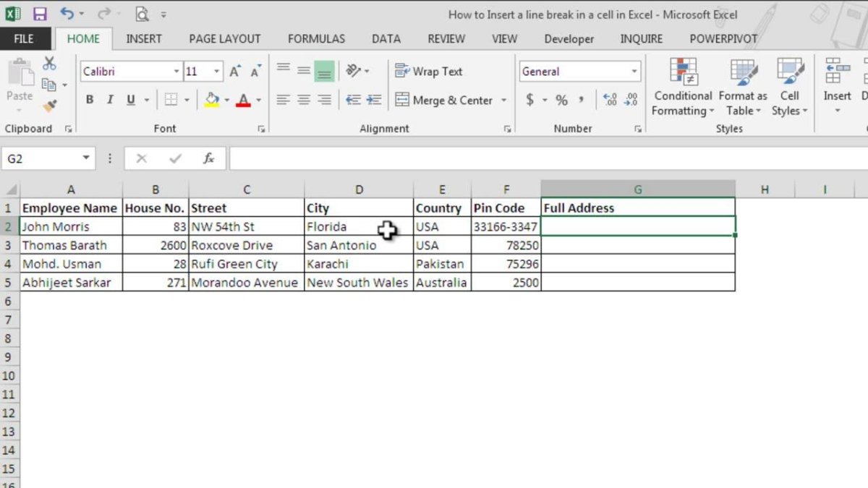Undo the last action
This screenshot has width=868, height=488.
coord(67,14)
